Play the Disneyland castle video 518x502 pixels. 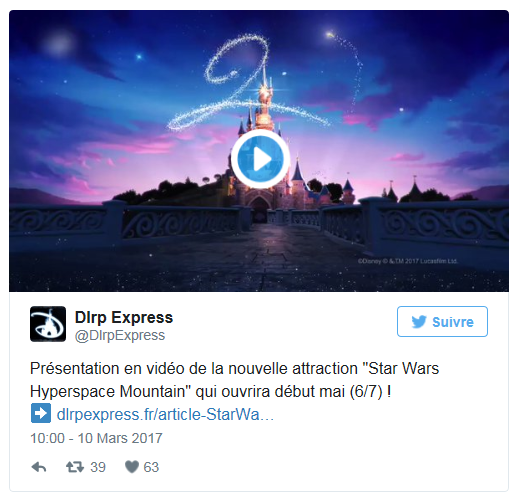pos(260,159)
